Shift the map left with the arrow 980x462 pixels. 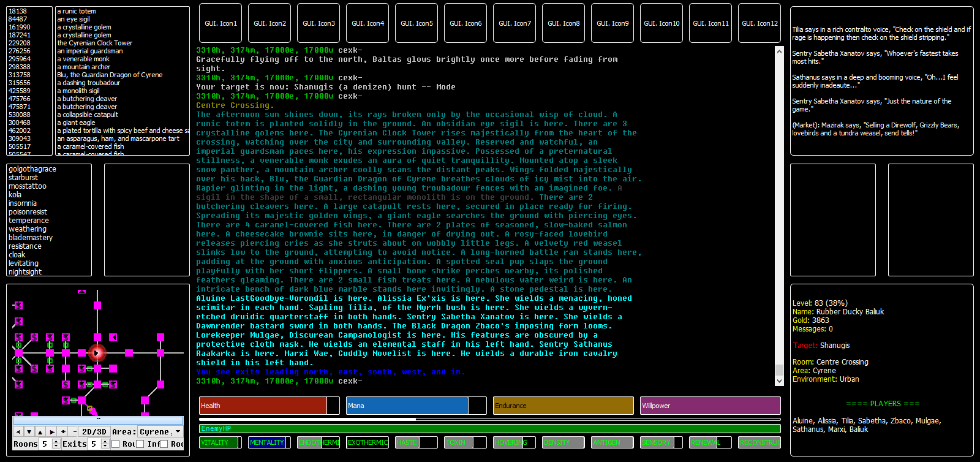18,431
